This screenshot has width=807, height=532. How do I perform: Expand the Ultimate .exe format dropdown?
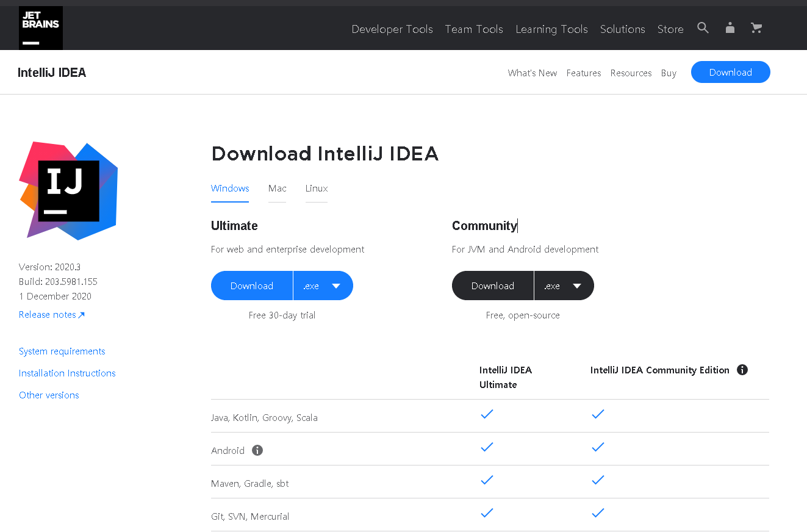tap(323, 286)
